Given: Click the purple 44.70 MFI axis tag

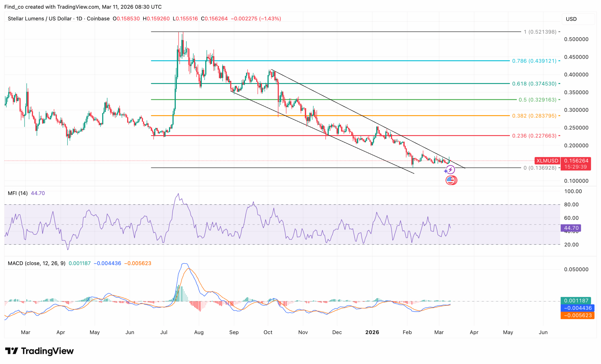Looking at the screenshot, I should [x=571, y=228].
